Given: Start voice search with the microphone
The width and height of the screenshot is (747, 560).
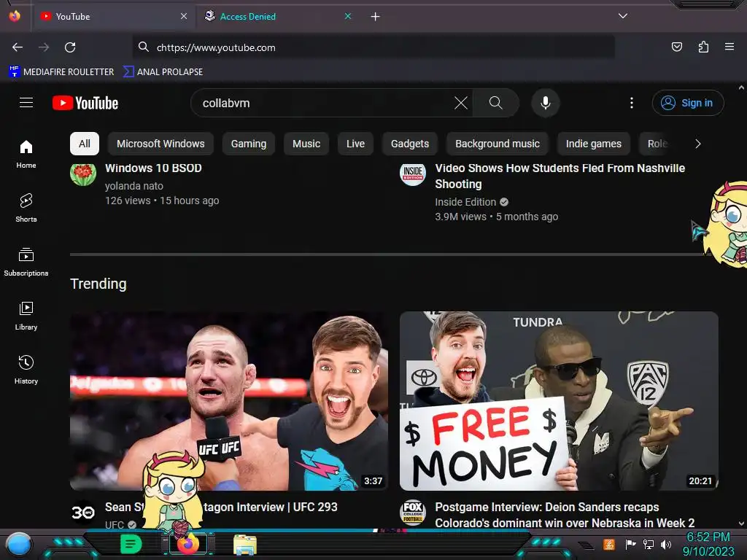Looking at the screenshot, I should click(546, 103).
